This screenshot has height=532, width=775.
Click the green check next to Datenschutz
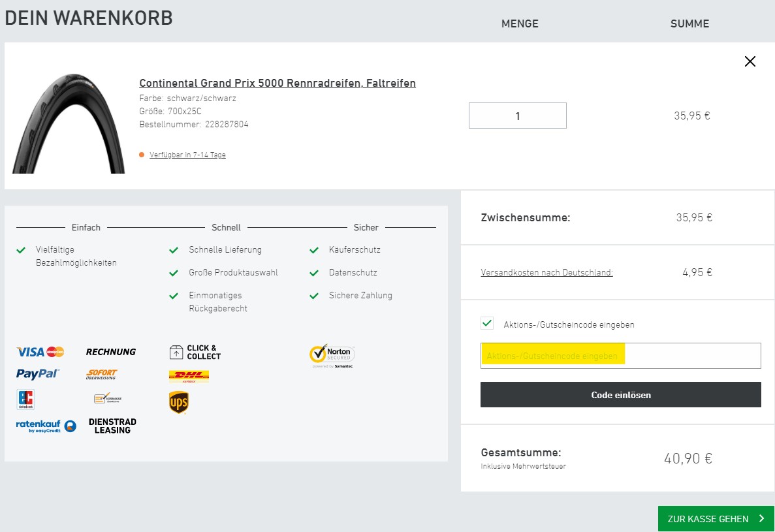coord(314,273)
